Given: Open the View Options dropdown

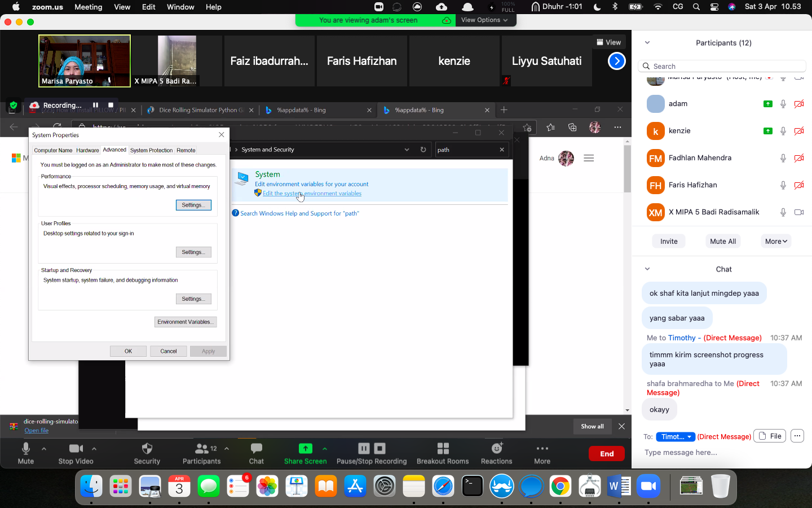Looking at the screenshot, I should point(484,20).
